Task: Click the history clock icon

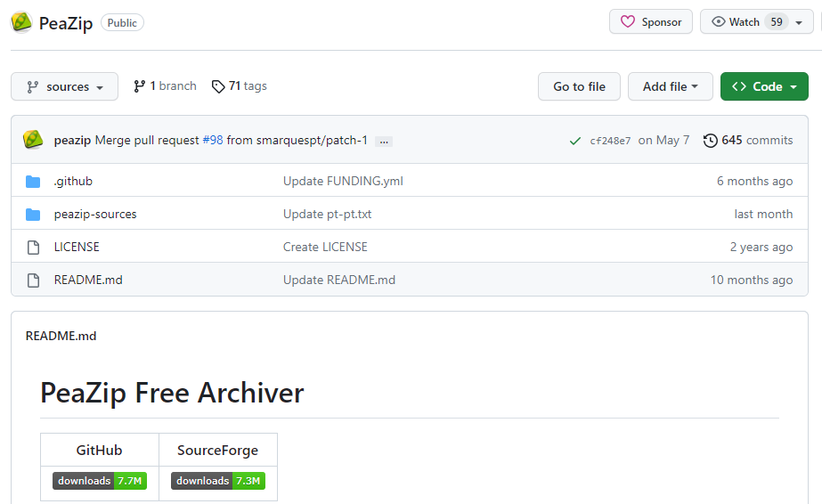Action: pyautogui.click(x=711, y=141)
